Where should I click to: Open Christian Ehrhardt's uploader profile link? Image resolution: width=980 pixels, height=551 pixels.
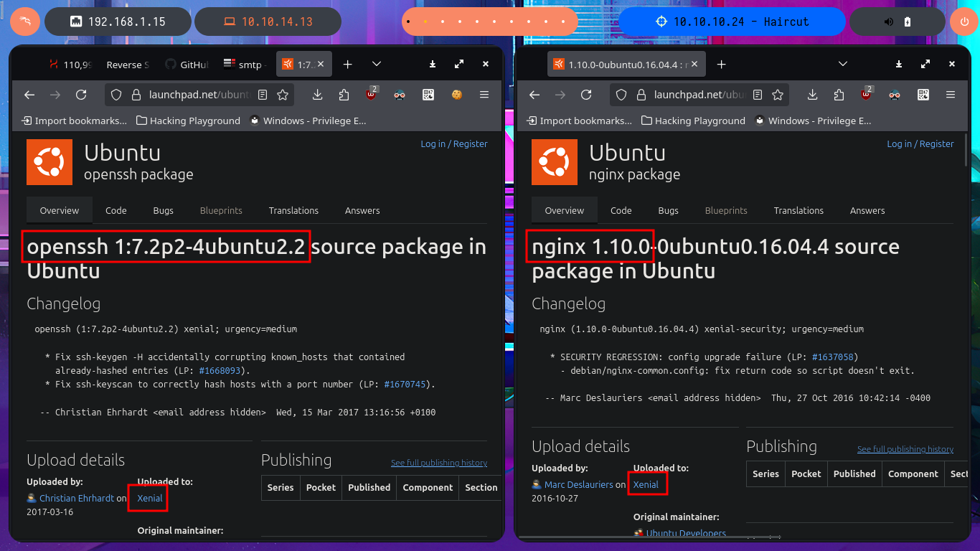pyautogui.click(x=76, y=498)
